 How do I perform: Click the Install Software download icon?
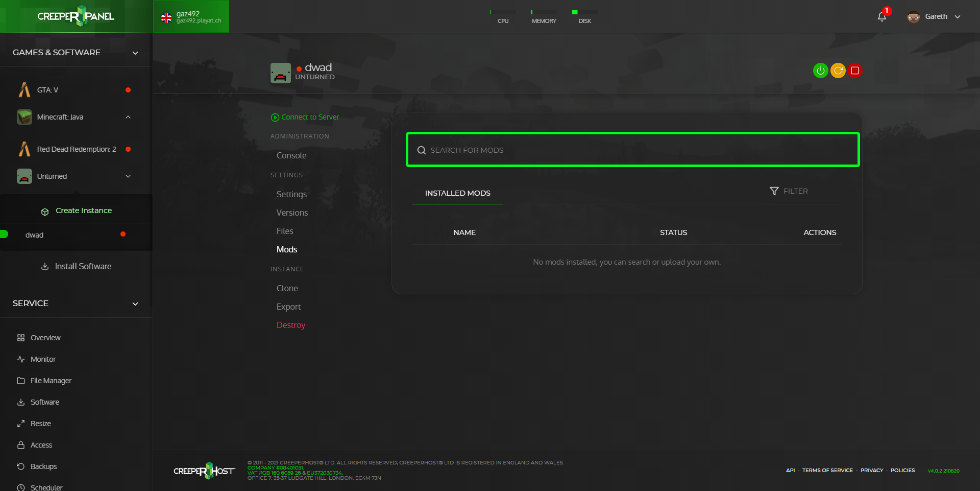pyautogui.click(x=45, y=266)
